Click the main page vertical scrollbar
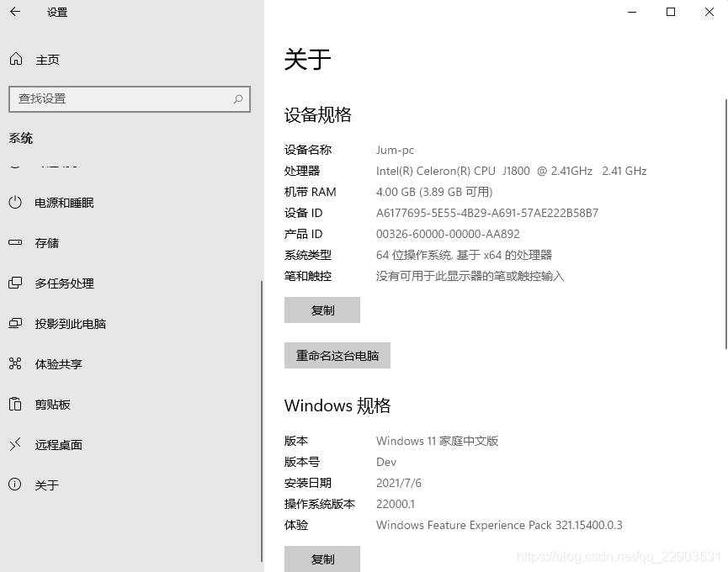This screenshot has height=572, width=728. (x=725, y=224)
